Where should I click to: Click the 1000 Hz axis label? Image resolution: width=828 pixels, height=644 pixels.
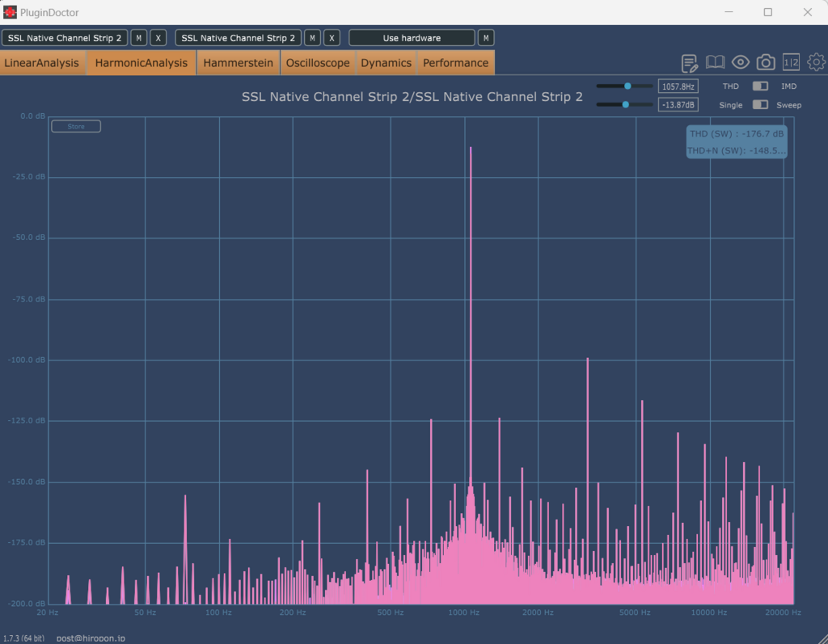coord(463,612)
